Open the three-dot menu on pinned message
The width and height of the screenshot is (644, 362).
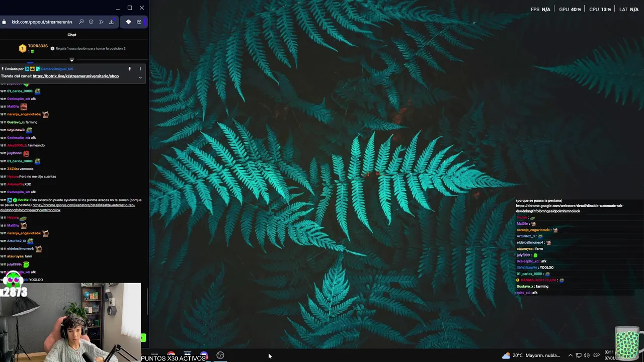(x=140, y=69)
